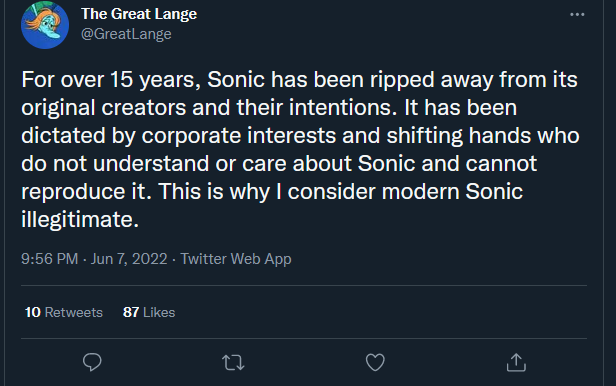Open The Great Lange display name link
Screen dimensions: 616x386
pyautogui.click(x=139, y=14)
